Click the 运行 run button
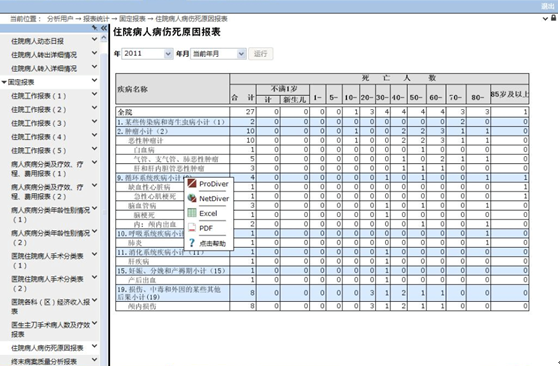Viewport: 560px width, 368px height. tap(261, 54)
